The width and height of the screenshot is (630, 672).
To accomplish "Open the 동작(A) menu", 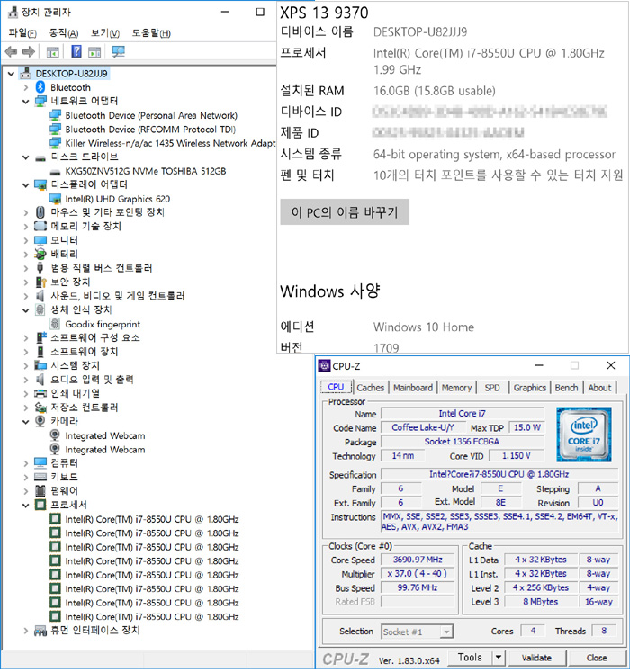I will pyautogui.click(x=64, y=33).
